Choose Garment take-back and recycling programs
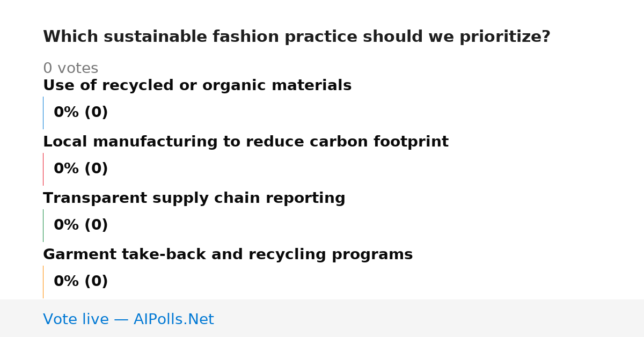This screenshot has height=337, width=644. point(228,254)
